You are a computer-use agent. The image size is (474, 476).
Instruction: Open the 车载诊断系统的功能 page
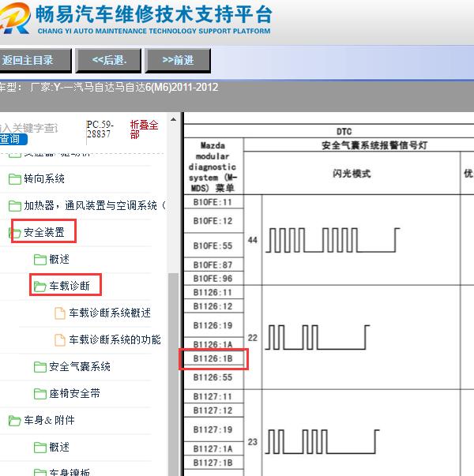click(115, 339)
